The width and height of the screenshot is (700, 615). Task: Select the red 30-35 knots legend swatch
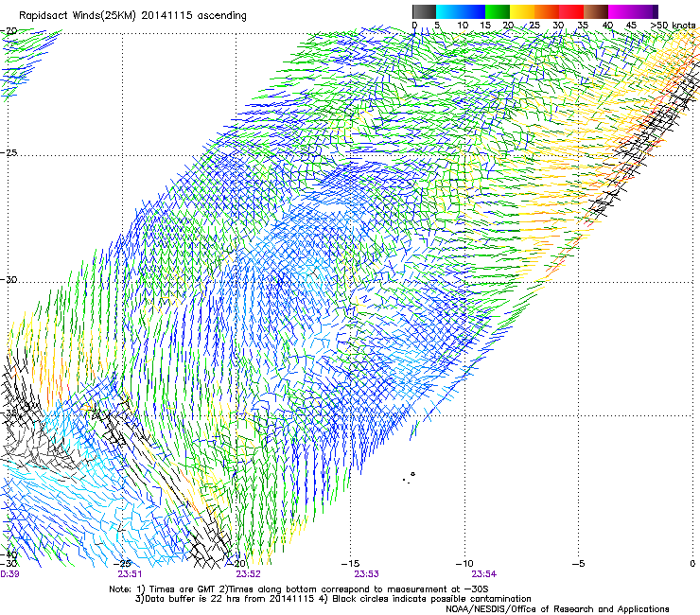[x=571, y=11]
